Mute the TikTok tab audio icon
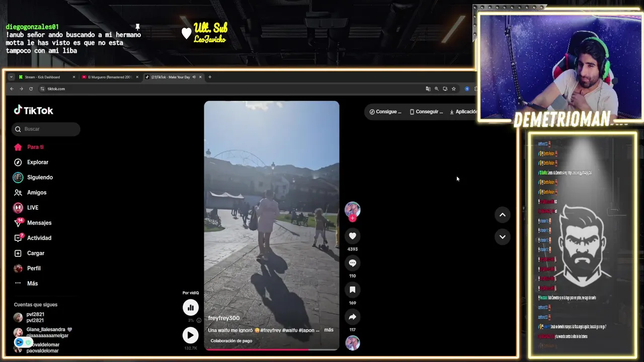 click(x=194, y=77)
